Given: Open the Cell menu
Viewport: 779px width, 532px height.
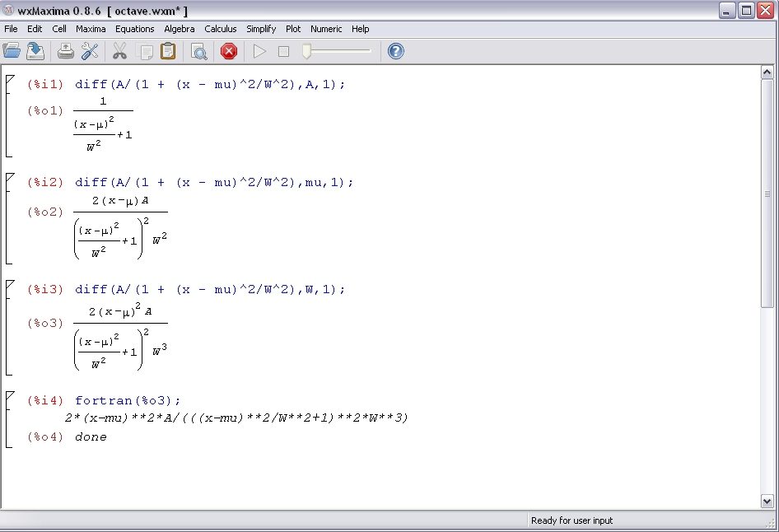Looking at the screenshot, I should click(59, 29).
